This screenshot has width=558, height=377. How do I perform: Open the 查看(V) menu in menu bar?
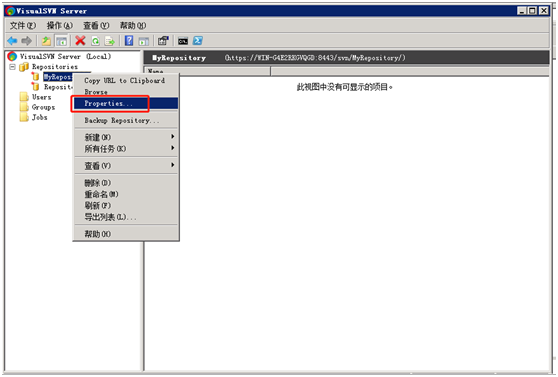coord(96,26)
